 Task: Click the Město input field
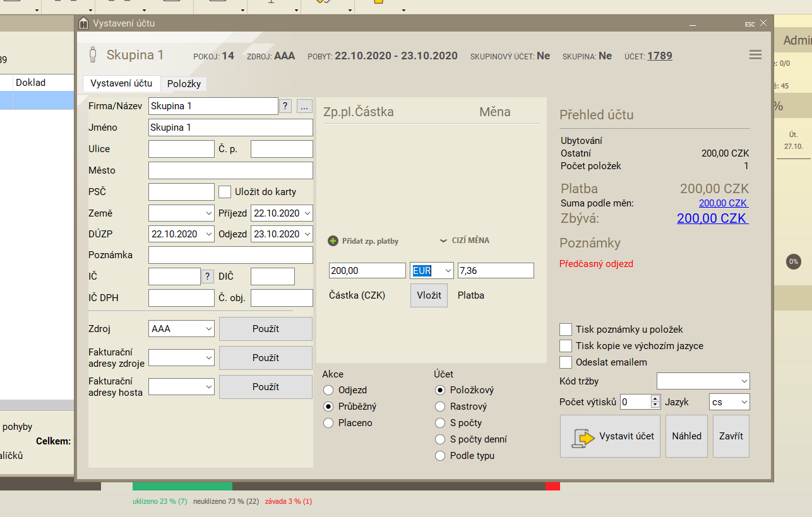[x=230, y=170]
